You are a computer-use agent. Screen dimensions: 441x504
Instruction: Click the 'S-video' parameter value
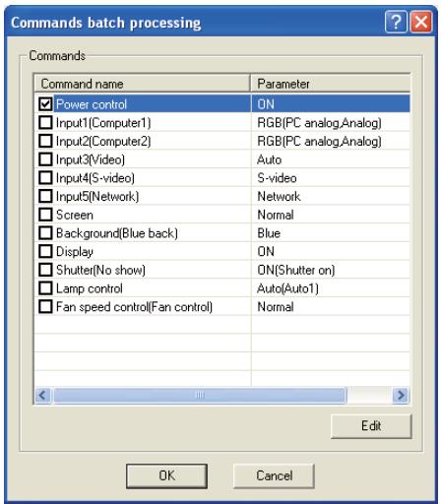[x=277, y=178]
